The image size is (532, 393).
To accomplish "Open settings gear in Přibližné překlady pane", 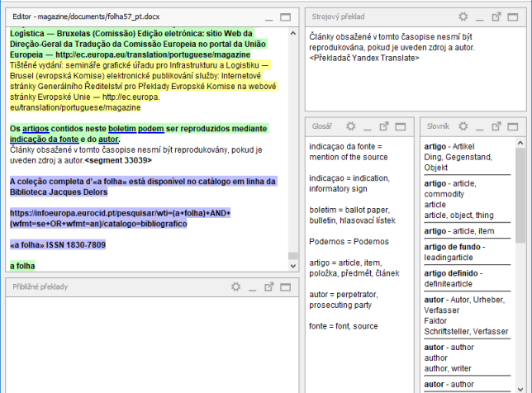I will (x=235, y=286).
